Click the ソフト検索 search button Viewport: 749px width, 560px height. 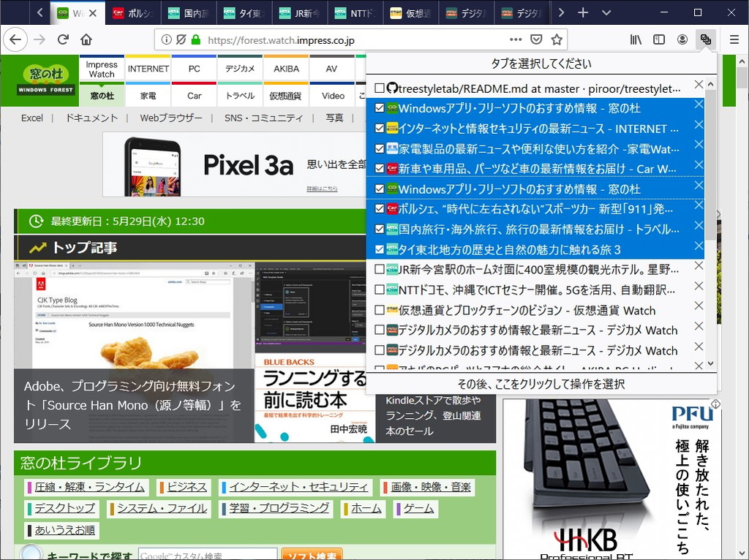(312, 555)
